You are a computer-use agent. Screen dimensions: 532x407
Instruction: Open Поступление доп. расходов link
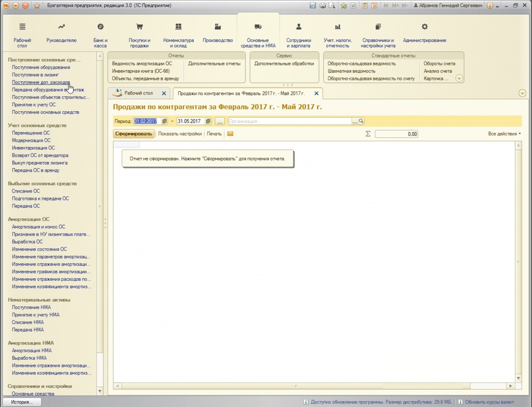pos(41,82)
